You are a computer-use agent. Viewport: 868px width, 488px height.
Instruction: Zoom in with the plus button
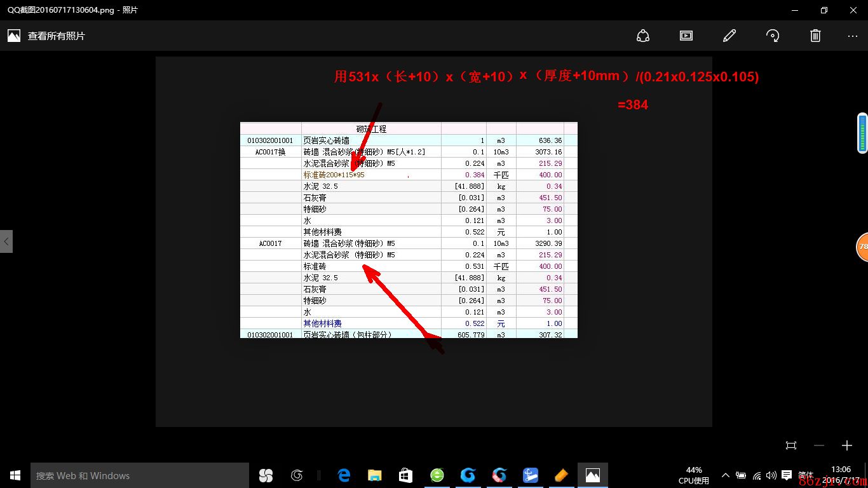click(x=846, y=445)
